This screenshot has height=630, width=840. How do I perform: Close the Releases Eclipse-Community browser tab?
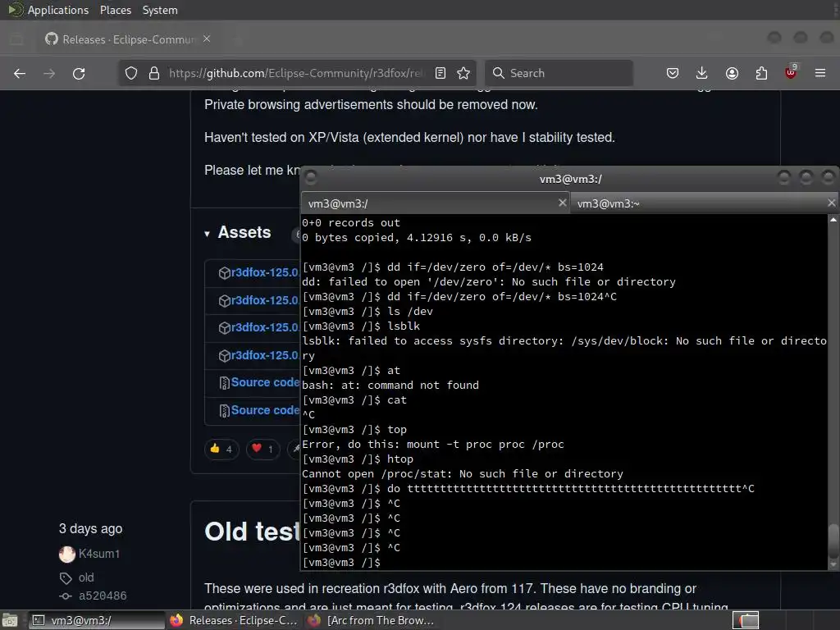[207, 39]
